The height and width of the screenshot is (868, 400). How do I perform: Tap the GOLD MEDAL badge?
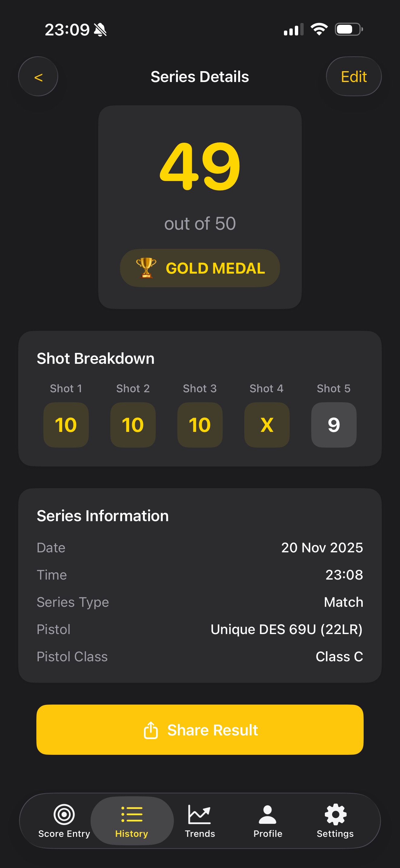click(x=200, y=268)
